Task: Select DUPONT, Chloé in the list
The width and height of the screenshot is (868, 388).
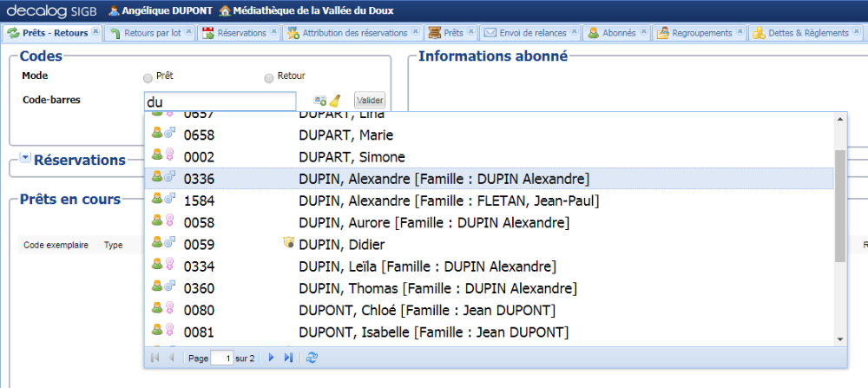Action: click(490, 310)
